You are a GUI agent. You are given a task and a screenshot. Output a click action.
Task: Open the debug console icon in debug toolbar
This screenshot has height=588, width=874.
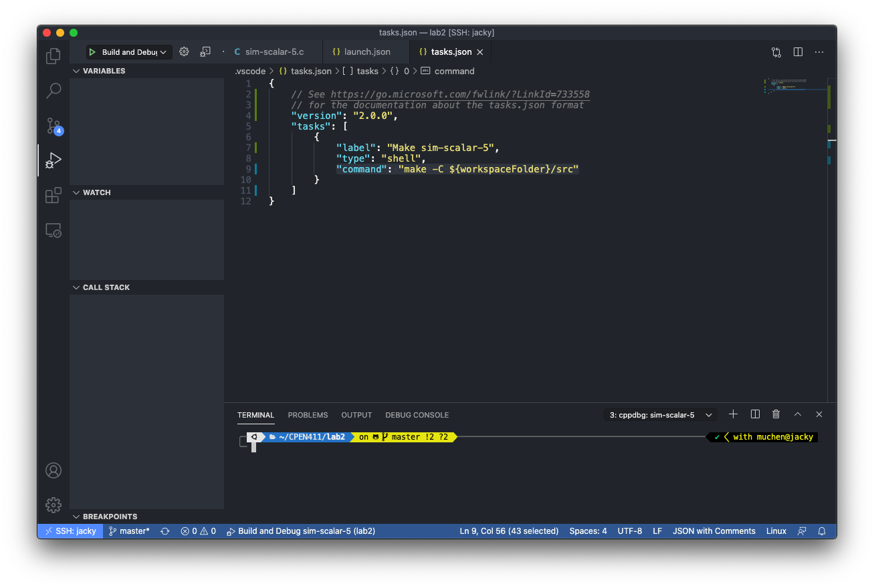205,51
